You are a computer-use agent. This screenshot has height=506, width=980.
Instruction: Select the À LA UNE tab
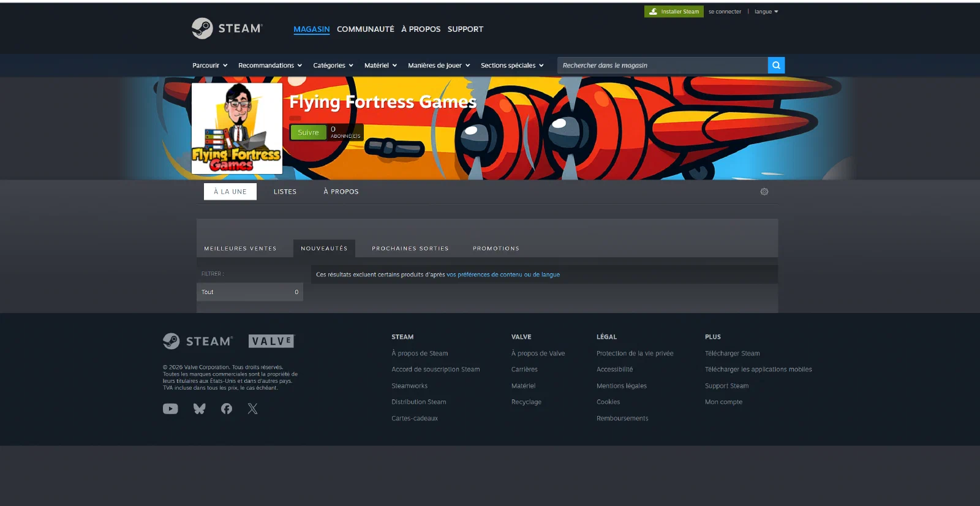230,192
